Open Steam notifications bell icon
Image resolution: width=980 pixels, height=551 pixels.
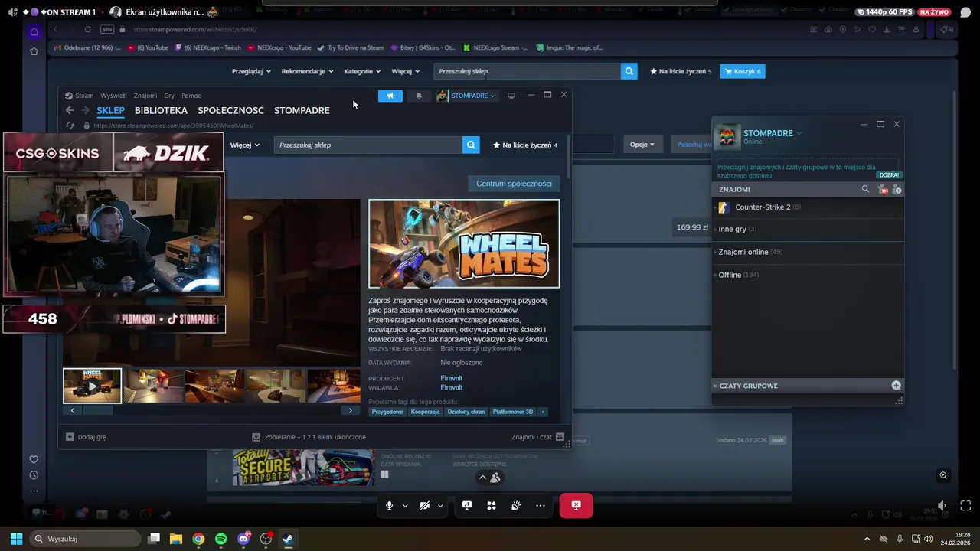[418, 96]
